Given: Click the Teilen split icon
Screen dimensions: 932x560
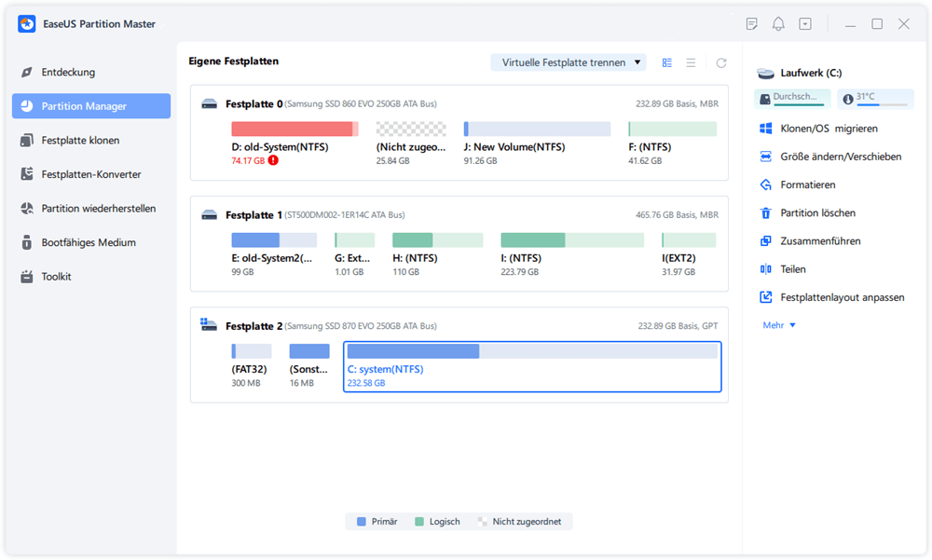Looking at the screenshot, I should point(766,269).
